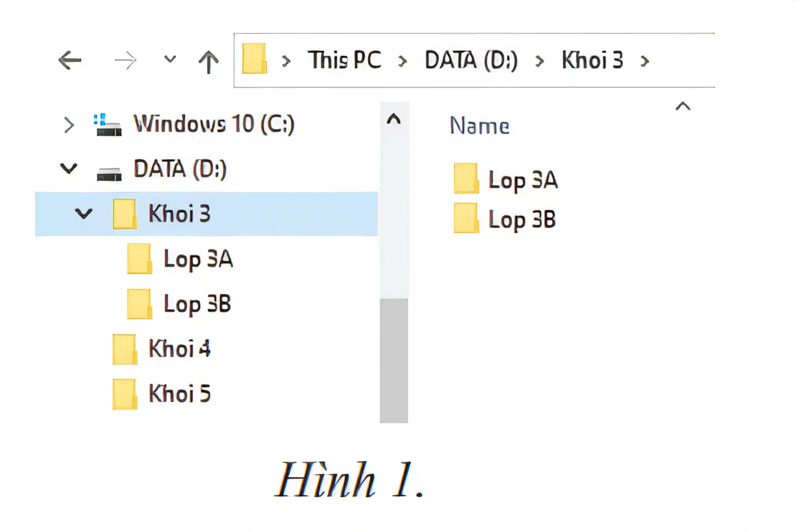The image size is (796, 532).
Task: Go up one folder level arrow
Action: click(x=209, y=61)
